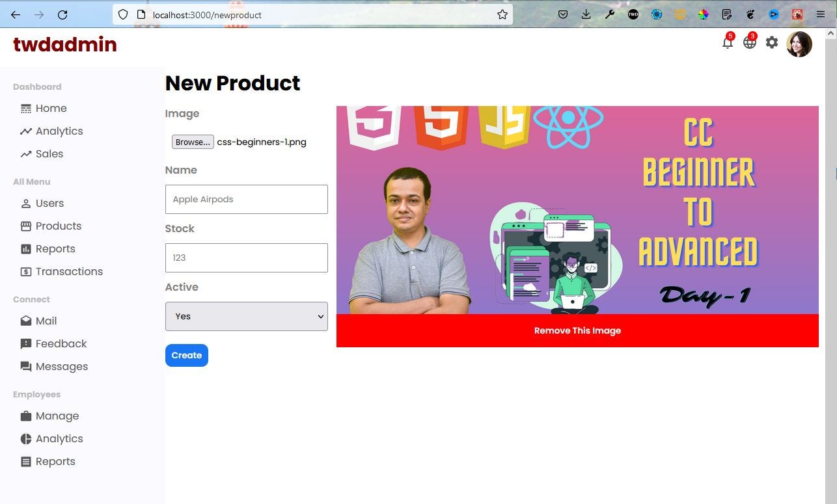
Task: Click Remove This Image button
Action: (x=577, y=330)
